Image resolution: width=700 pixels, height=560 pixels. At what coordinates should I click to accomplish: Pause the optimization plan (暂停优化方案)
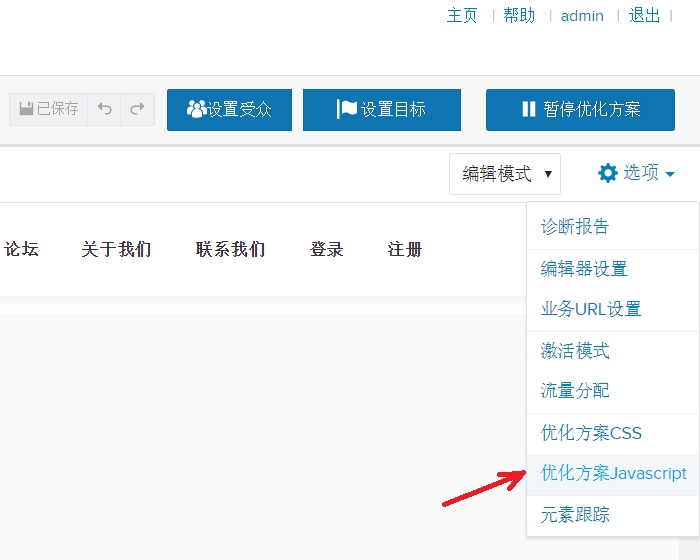pyautogui.click(x=580, y=109)
